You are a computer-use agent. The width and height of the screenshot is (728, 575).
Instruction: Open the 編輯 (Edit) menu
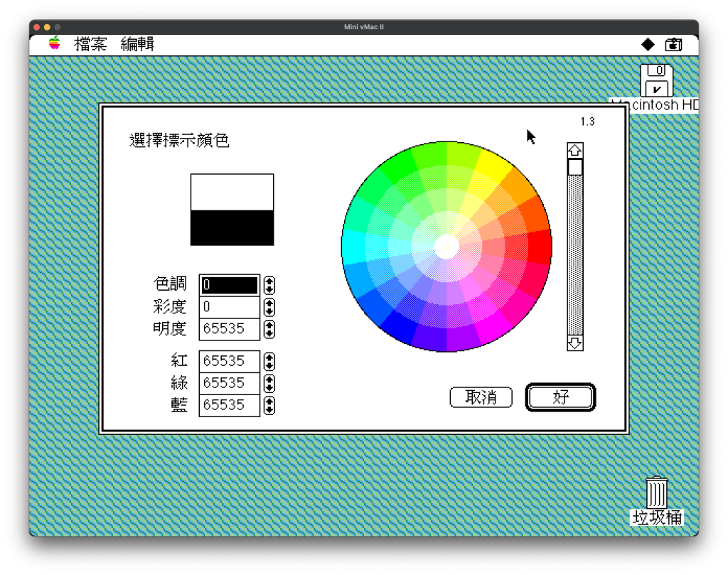(x=137, y=45)
